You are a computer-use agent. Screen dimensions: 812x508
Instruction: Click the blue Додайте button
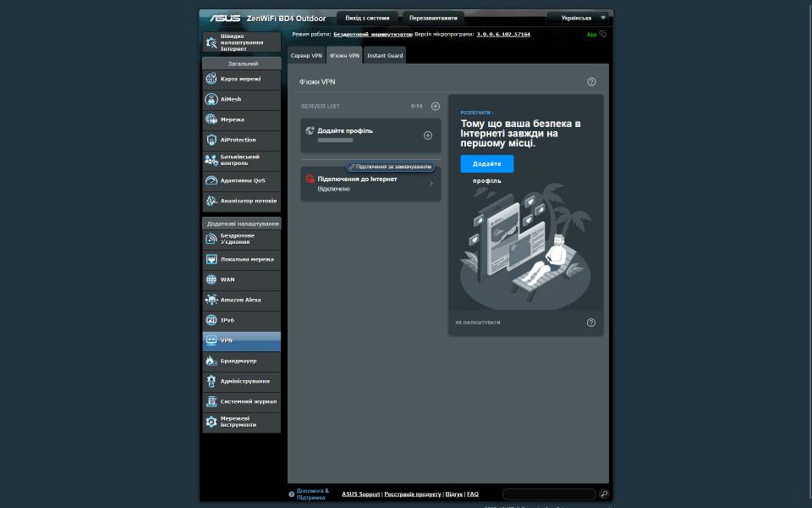(486, 163)
